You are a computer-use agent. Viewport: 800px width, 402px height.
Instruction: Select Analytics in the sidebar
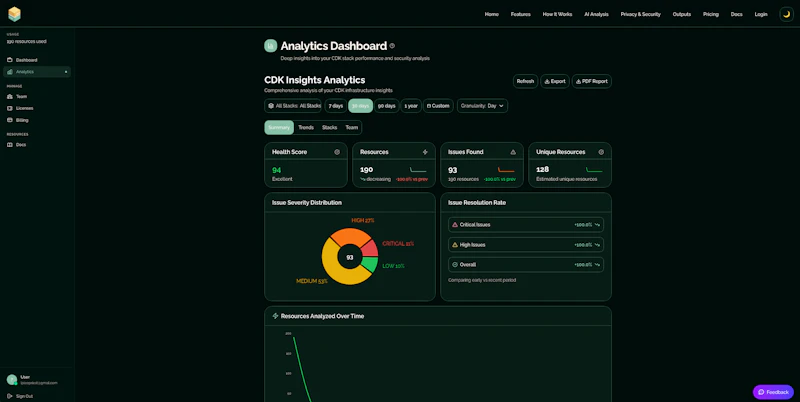37,72
